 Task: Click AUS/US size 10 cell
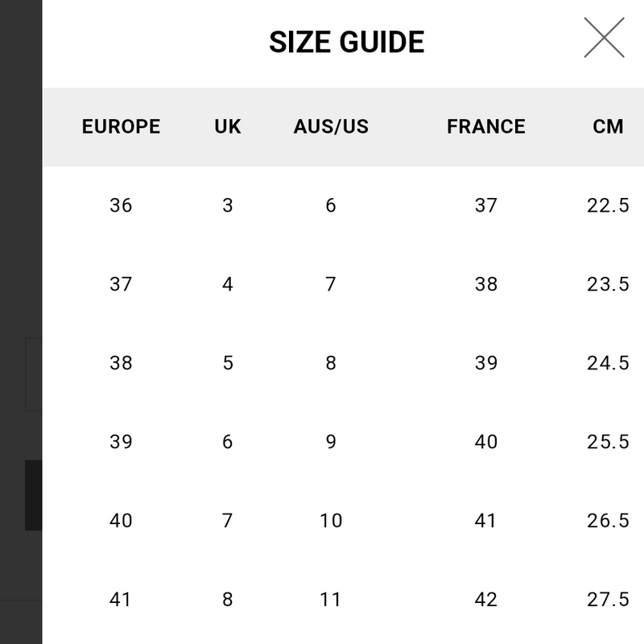click(x=331, y=521)
